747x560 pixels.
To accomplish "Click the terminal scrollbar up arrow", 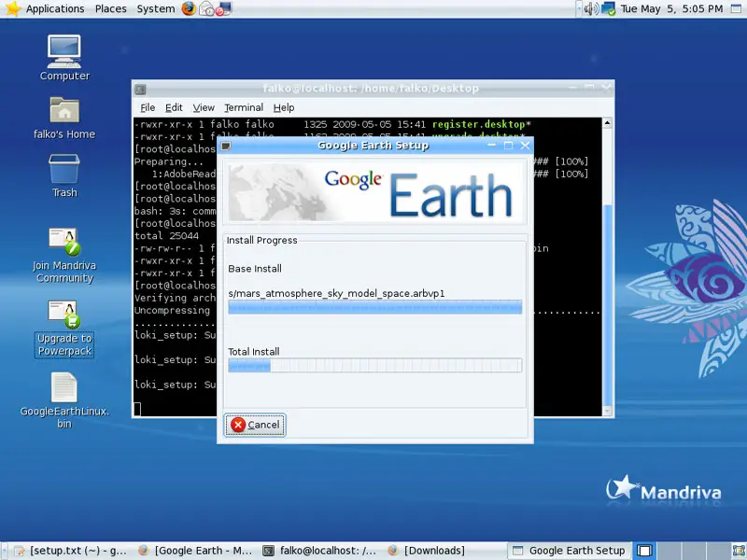I will [x=607, y=123].
